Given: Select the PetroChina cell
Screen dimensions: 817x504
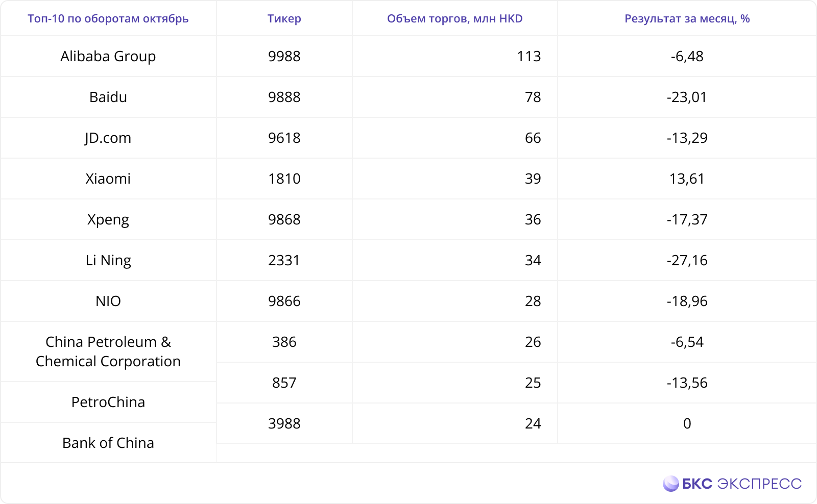Looking at the screenshot, I should tap(108, 402).
